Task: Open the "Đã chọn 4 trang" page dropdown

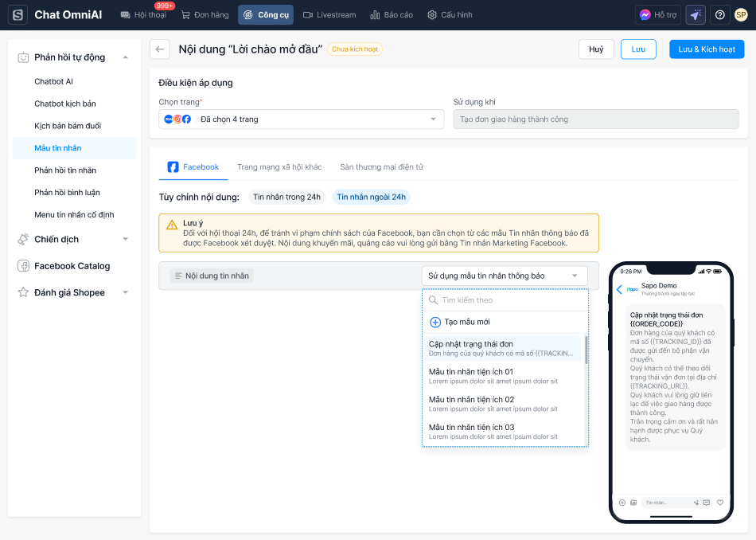Action: 302,119
